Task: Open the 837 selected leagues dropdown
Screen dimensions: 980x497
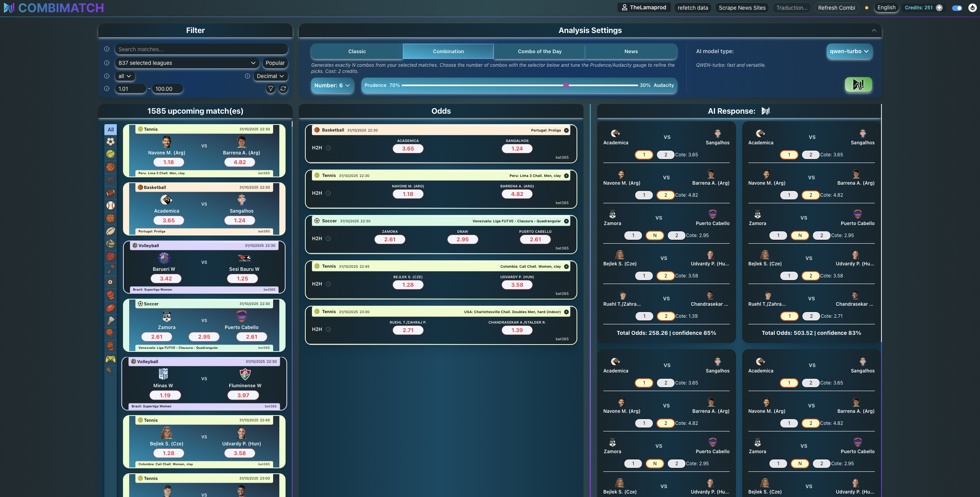Action: [x=187, y=63]
